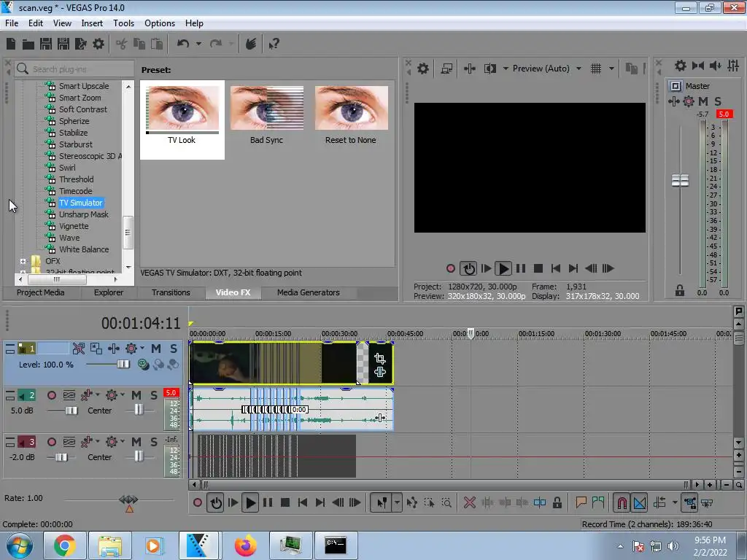
Task: Toggle preview on external monitor icon
Action: (446, 69)
